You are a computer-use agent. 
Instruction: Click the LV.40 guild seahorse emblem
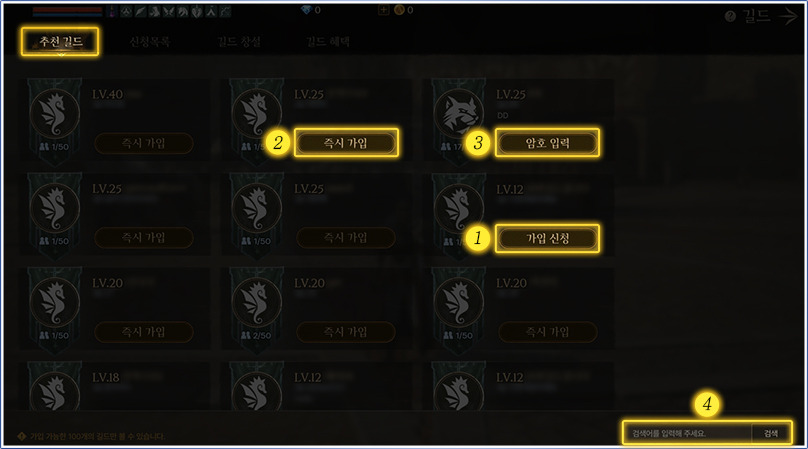(x=55, y=113)
